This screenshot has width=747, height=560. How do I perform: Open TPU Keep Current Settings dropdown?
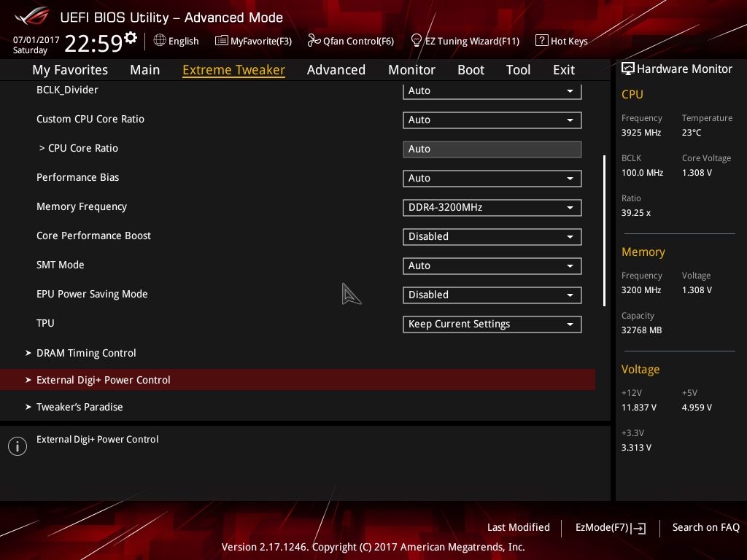[x=492, y=324]
